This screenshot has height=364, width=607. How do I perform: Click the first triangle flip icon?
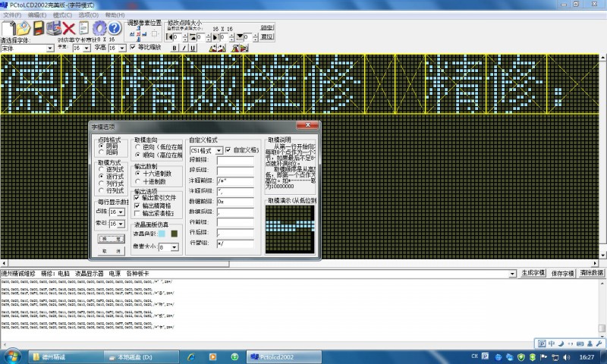[x=212, y=48]
